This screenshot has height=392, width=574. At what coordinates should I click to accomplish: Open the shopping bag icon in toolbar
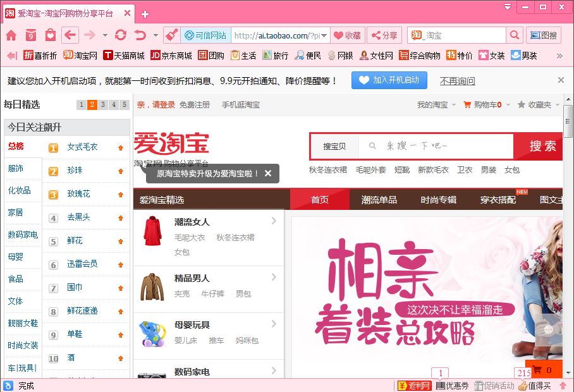pyautogui.click(x=51, y=35)
